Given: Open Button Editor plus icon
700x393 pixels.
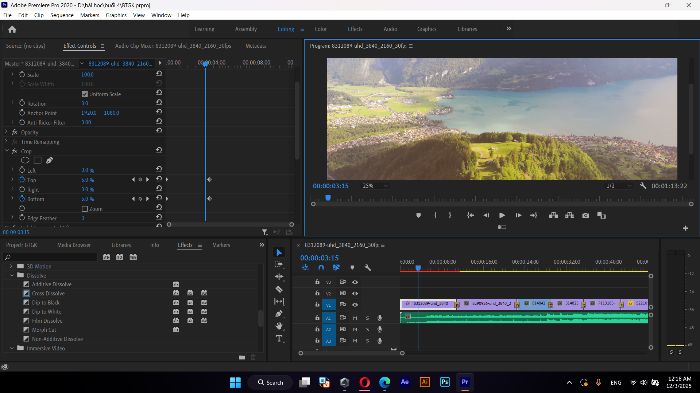Looking at the screenshot, I should 685,228.
